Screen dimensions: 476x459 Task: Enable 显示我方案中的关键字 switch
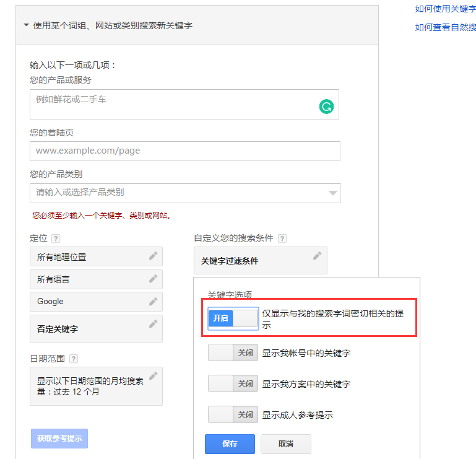point(233,383)
